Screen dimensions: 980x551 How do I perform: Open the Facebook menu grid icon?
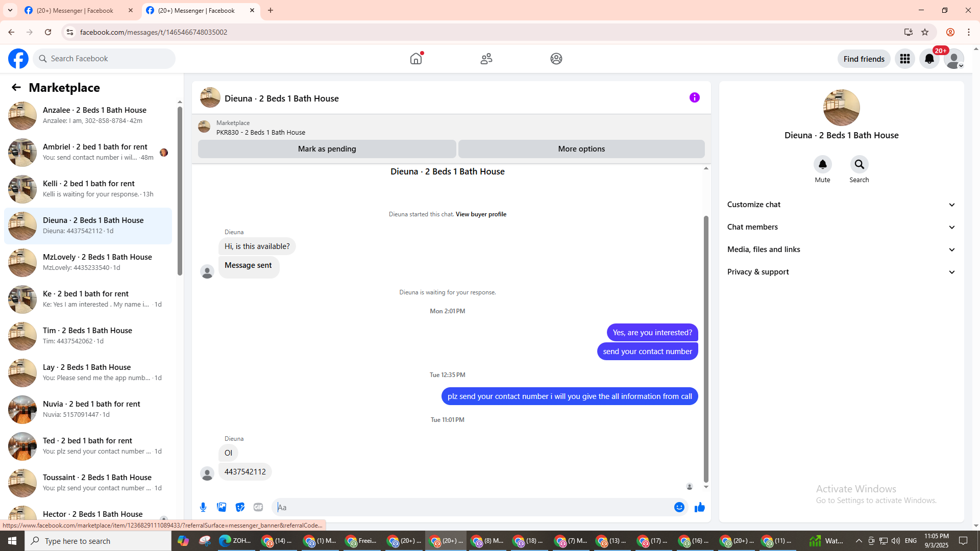point(905,59)
